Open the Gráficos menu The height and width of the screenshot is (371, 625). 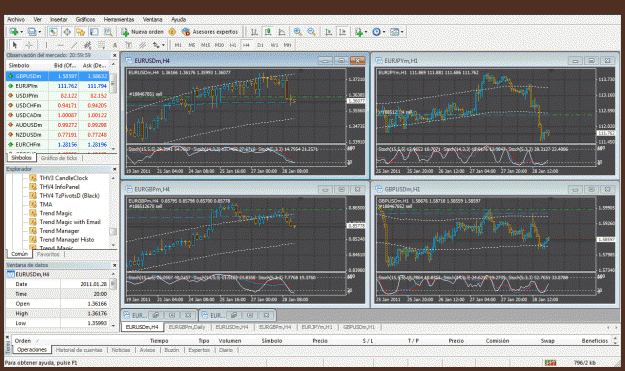(86, 19)
